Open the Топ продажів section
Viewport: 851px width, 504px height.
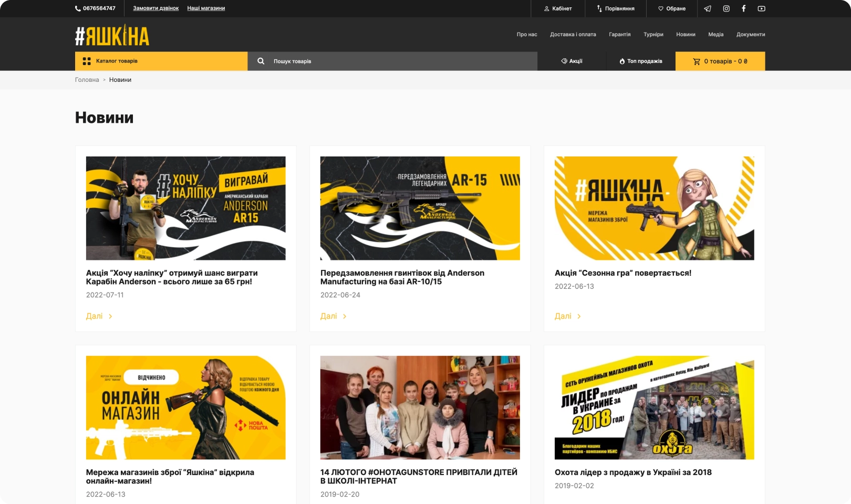pyautogui.click(x=640, y=61)
